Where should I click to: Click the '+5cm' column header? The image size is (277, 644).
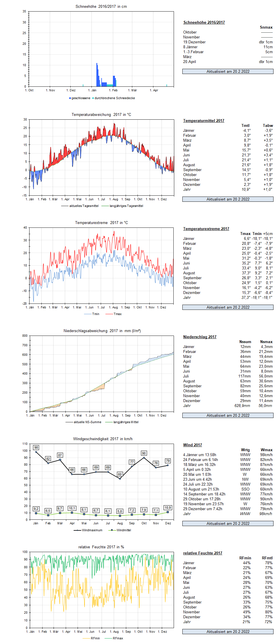point(268,234)
